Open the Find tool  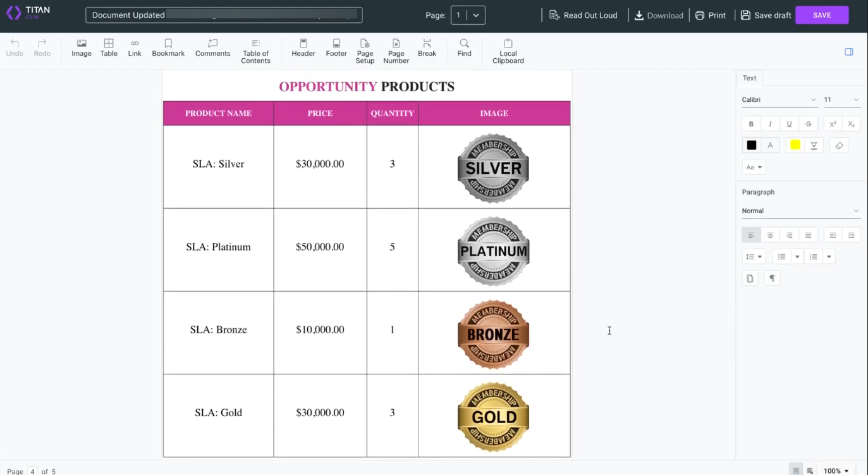tap(464, 48)
